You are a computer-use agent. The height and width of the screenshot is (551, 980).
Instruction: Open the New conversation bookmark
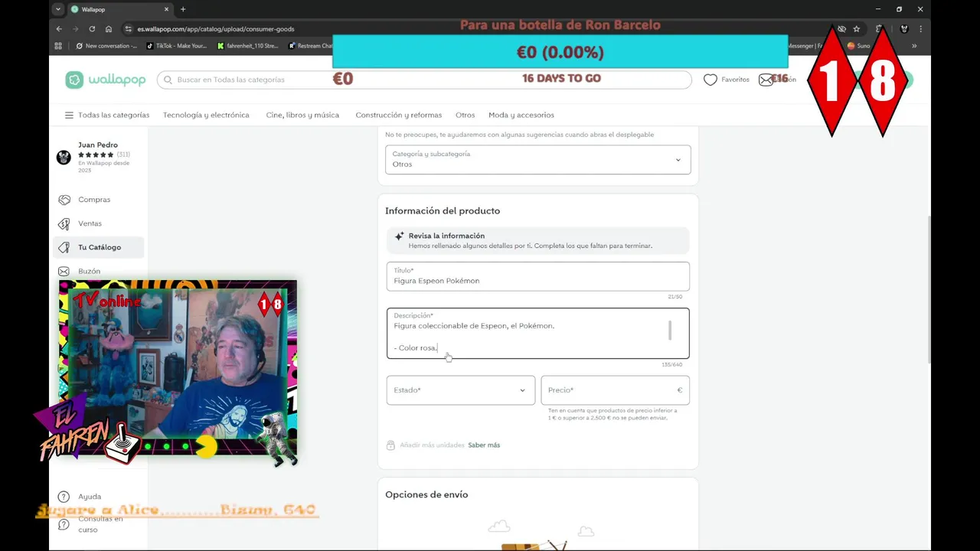pyautogui.click(x=106, y=46)
